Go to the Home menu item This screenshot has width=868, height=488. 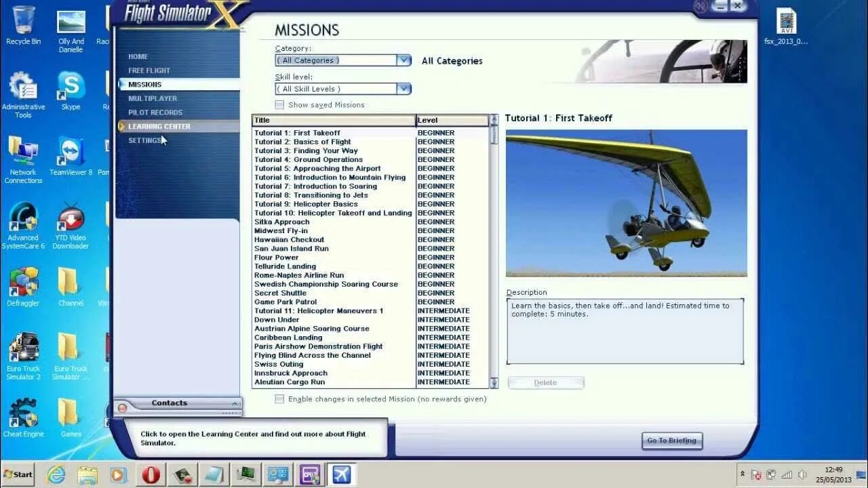coord(138,56)
